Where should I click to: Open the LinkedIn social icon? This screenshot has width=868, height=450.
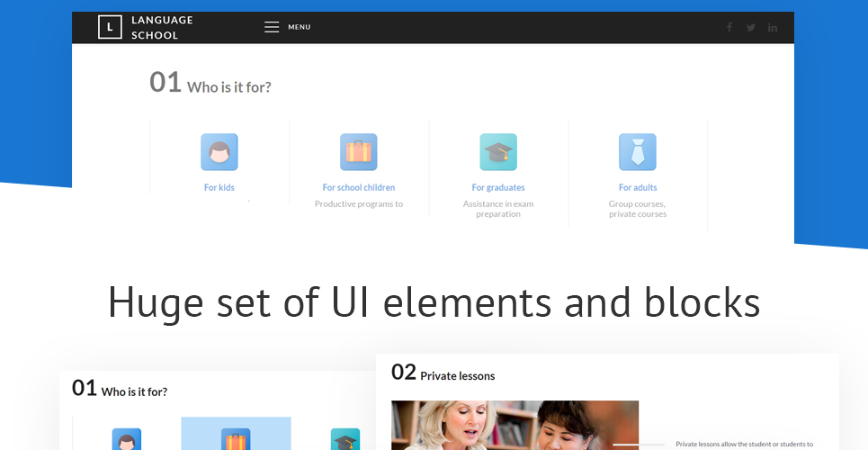773,27
